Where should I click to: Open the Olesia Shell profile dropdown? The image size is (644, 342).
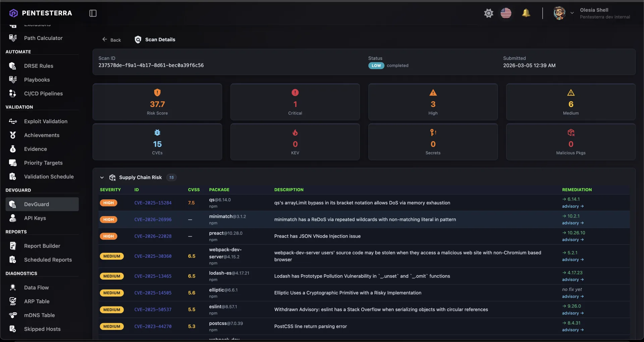point(572,13)
